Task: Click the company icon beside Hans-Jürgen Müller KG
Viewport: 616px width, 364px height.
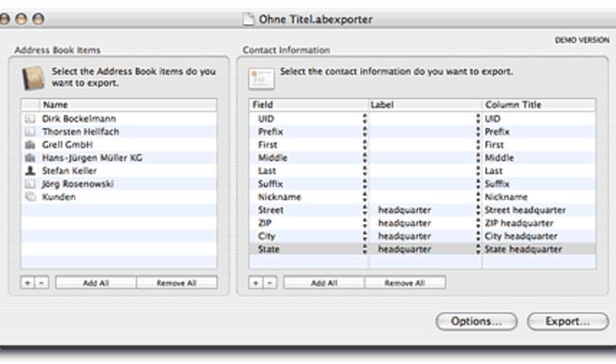Action: (x=30, y=158)
